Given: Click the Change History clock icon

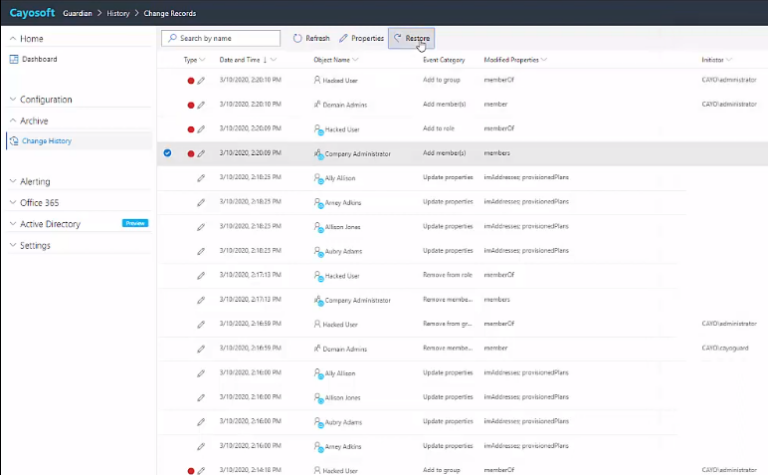Looking at the screenshot, I should (14, 142).
